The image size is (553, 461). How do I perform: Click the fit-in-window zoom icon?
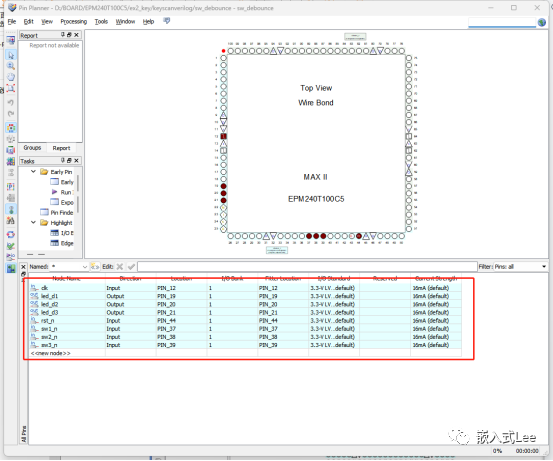[11, 88]
